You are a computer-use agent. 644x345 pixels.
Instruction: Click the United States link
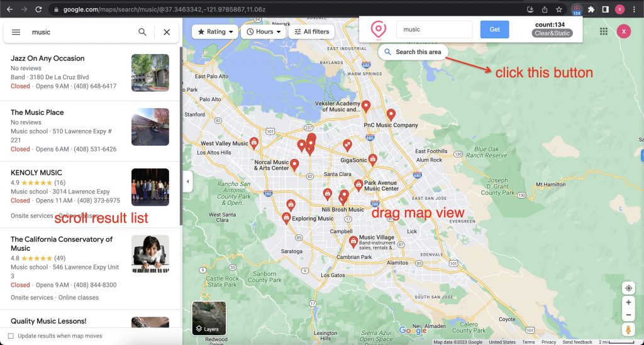point(502,342)
